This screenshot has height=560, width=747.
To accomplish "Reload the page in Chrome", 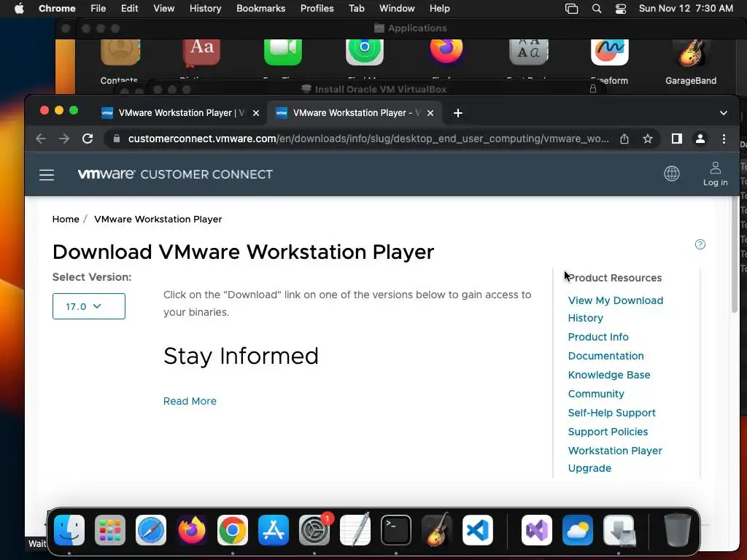I will tap(88, 139).
